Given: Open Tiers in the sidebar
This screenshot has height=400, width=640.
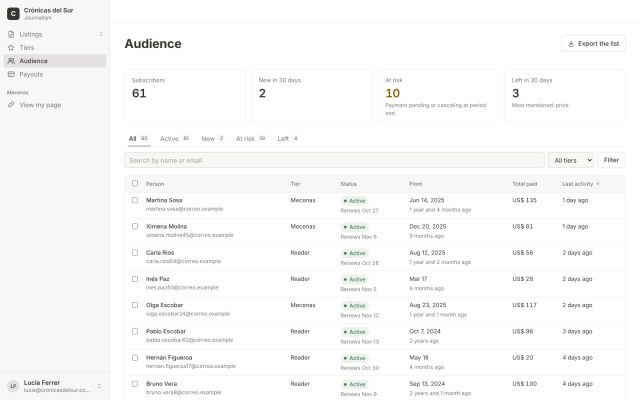Looking at the screenshot, I should coord(55,48).
